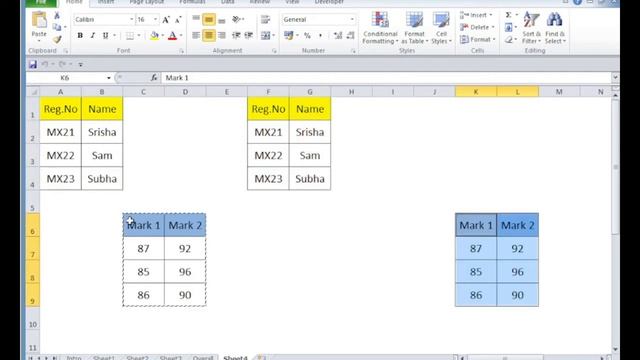Toggle Align Text Left
Image resolution: width=640 pixels, height=360 pixels.
(x=196, y=36)
